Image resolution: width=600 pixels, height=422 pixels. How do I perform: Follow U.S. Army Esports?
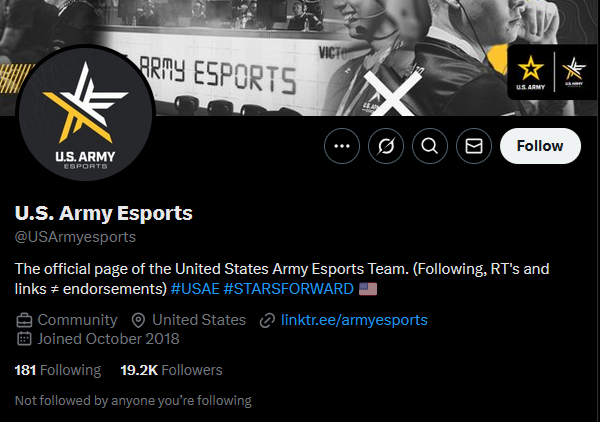click(x=540, y=146)
